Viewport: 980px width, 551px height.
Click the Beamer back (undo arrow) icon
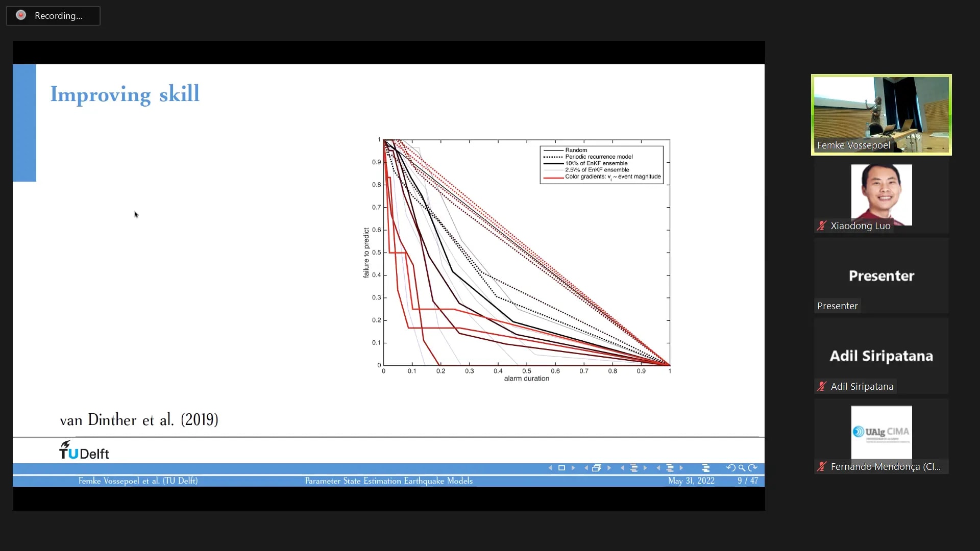(730, 468)
